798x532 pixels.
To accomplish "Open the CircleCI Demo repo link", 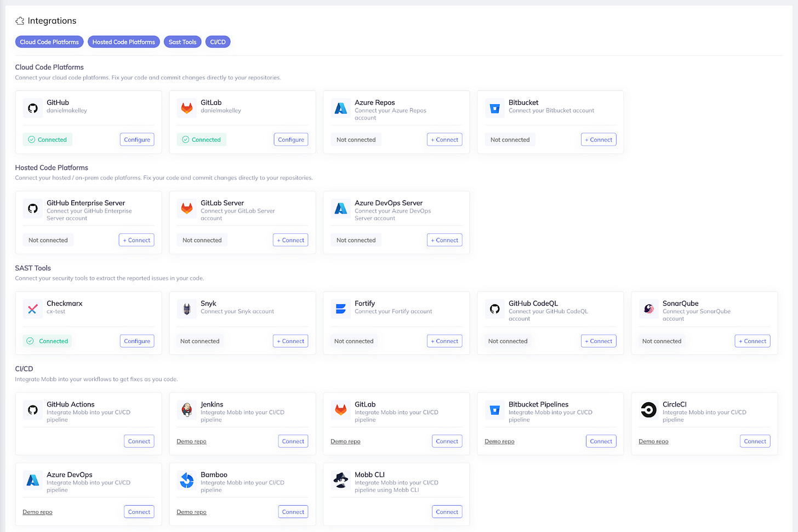I will point(653,442).
